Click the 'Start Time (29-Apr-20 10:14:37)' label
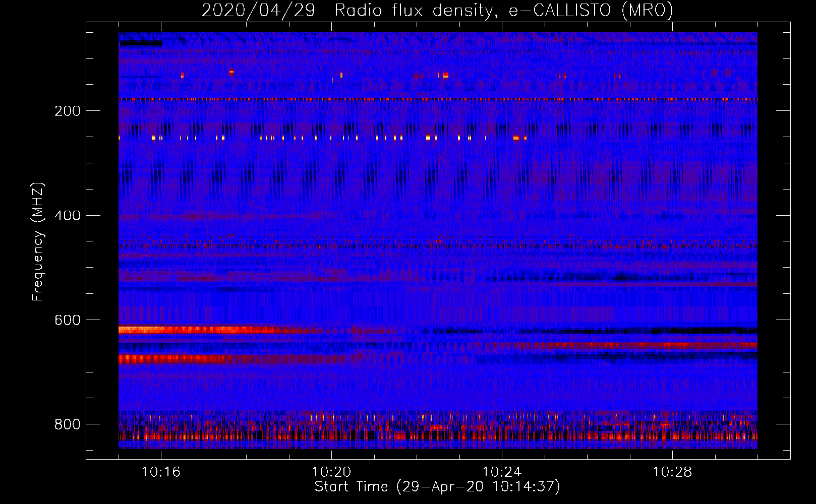This screenshot has width=816, height=504. tap(437, 487)
